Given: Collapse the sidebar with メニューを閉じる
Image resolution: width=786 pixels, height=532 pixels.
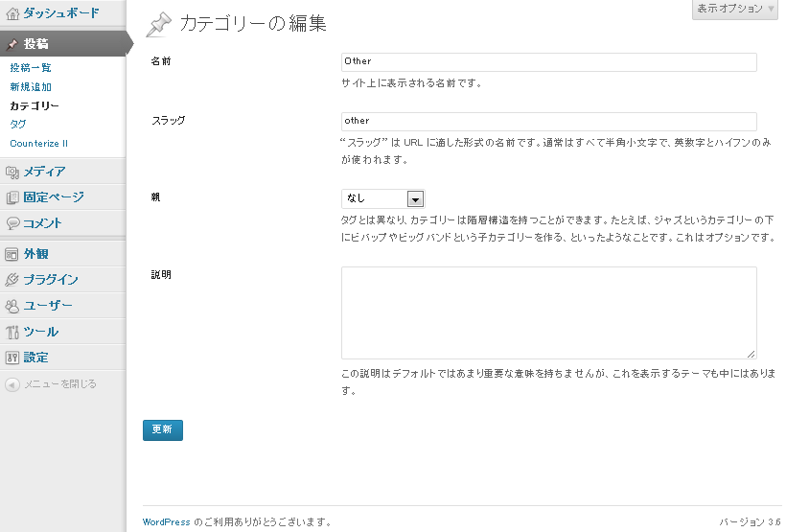Looking at the screenshot, I should click(x=52, y=384).
